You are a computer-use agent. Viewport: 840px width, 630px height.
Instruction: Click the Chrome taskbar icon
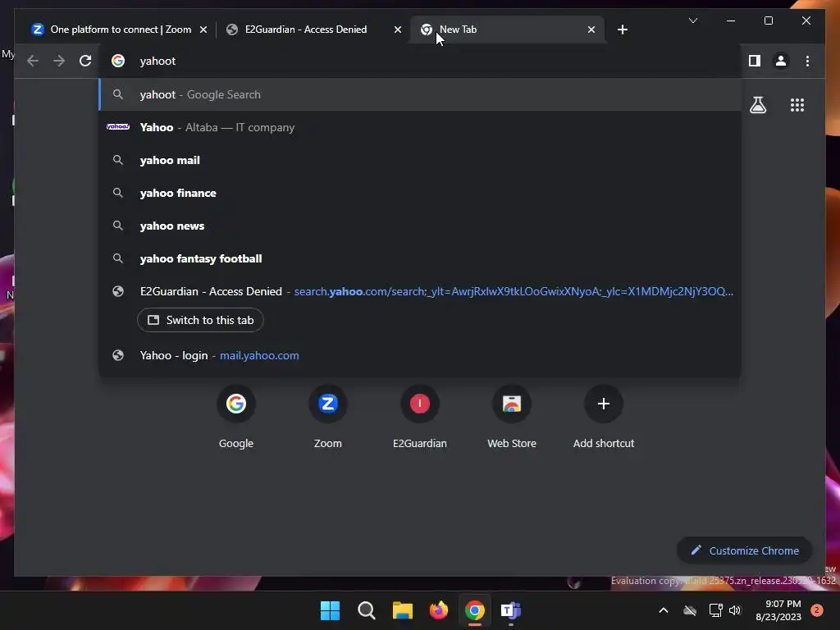tap(475, 610)
